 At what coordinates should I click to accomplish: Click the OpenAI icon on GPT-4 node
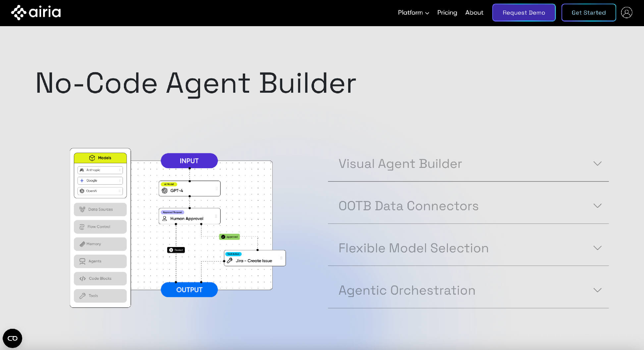pos(165,191)
